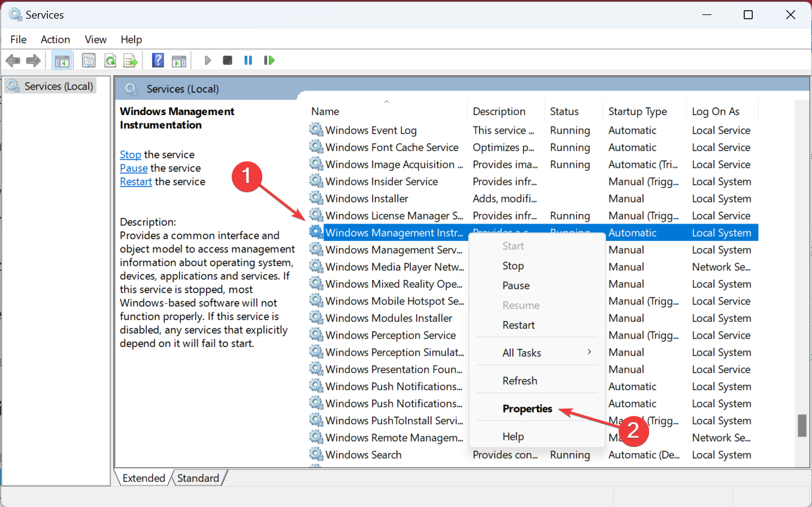The width and height of the screenshot is (812, 507).
Task: Switch to the Extended tab
Action: 143,478
